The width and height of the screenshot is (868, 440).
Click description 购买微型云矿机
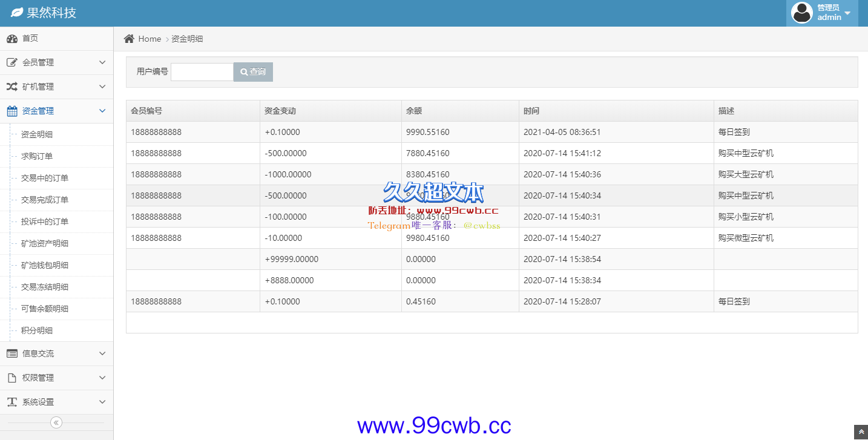(x=746, y=238)
